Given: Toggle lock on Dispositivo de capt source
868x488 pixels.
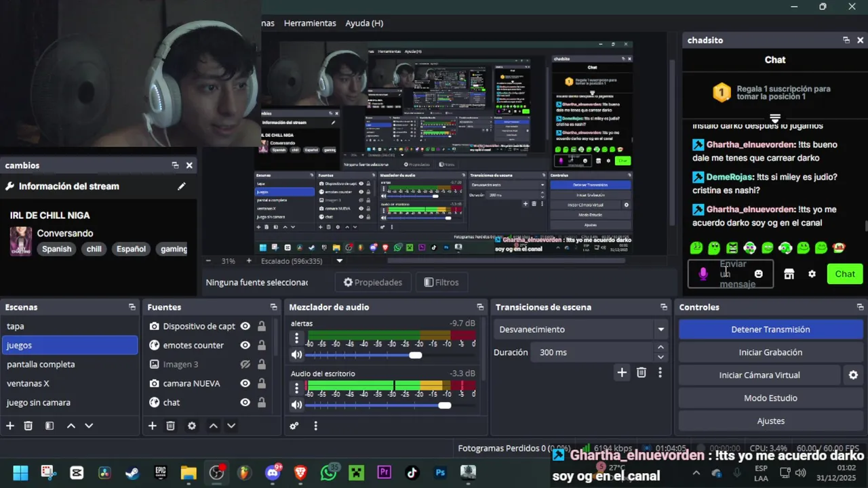Looking at the screenshot, I should click(262, 326).
